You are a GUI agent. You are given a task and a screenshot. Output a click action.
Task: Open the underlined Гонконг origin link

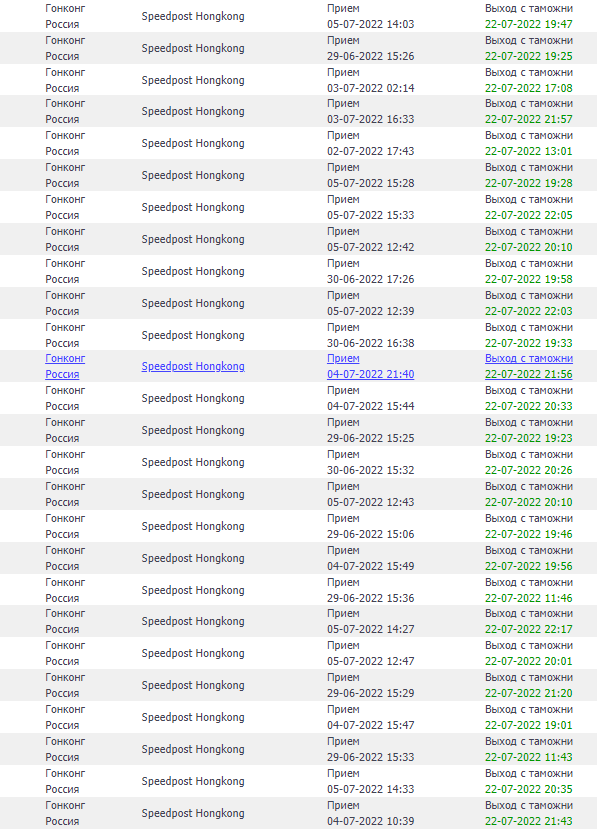coord(65,359)
